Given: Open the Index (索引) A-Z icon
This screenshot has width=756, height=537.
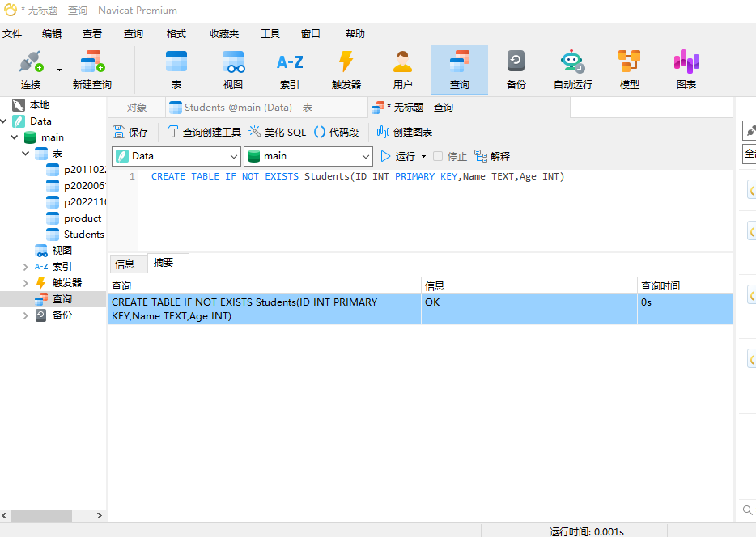Looking at the screenshot, I should (290, 70).
